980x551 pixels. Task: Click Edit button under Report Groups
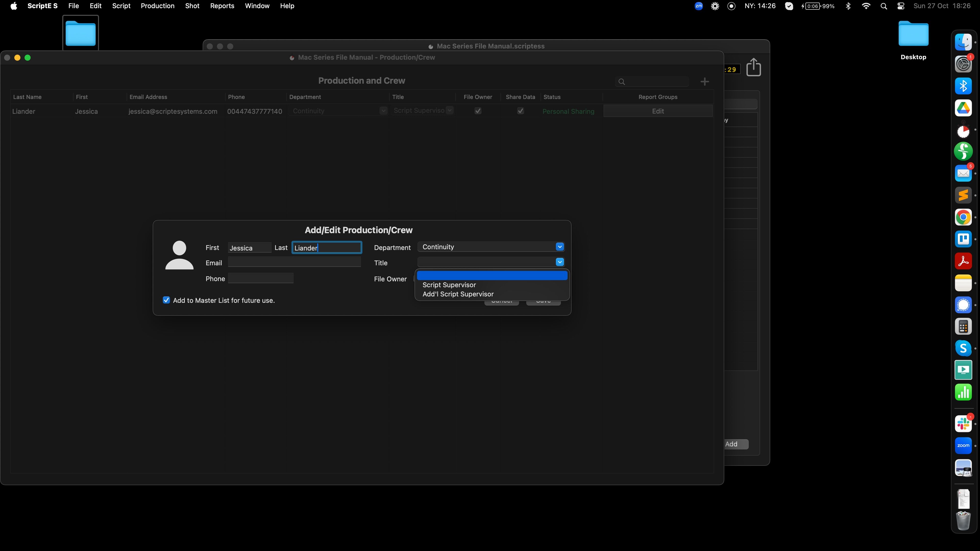tap(658, 111)
